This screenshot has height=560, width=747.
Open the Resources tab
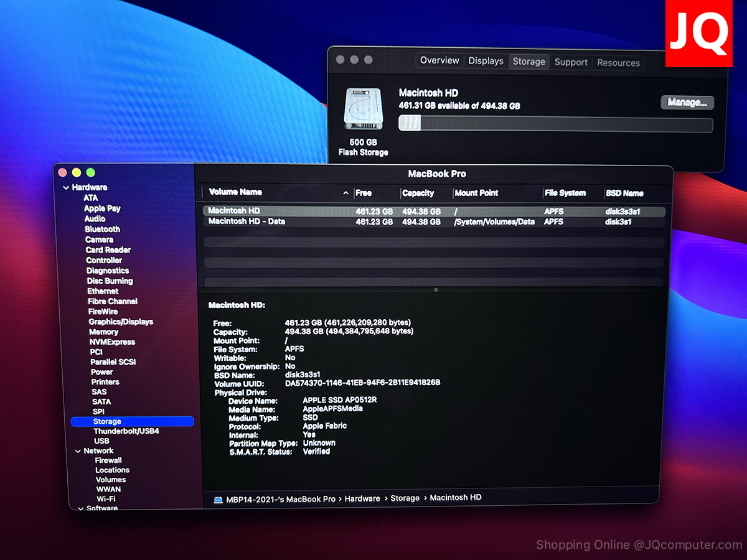(618, 63)
